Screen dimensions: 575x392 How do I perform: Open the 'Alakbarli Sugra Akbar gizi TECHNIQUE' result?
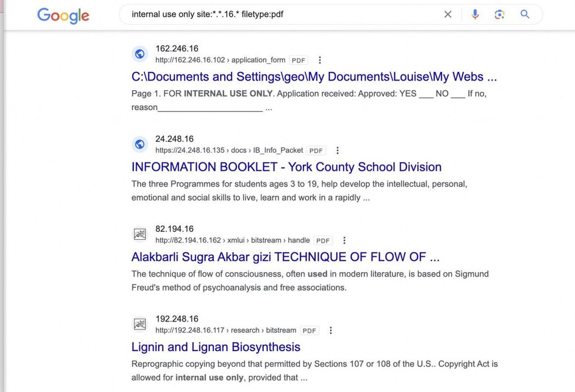(286, 257)
